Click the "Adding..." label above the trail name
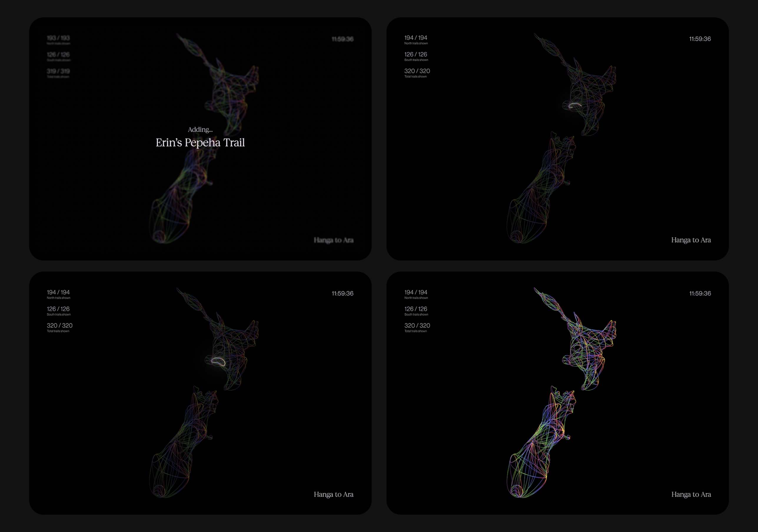Screen dimensions: 758x532 (x=200, y=129)
